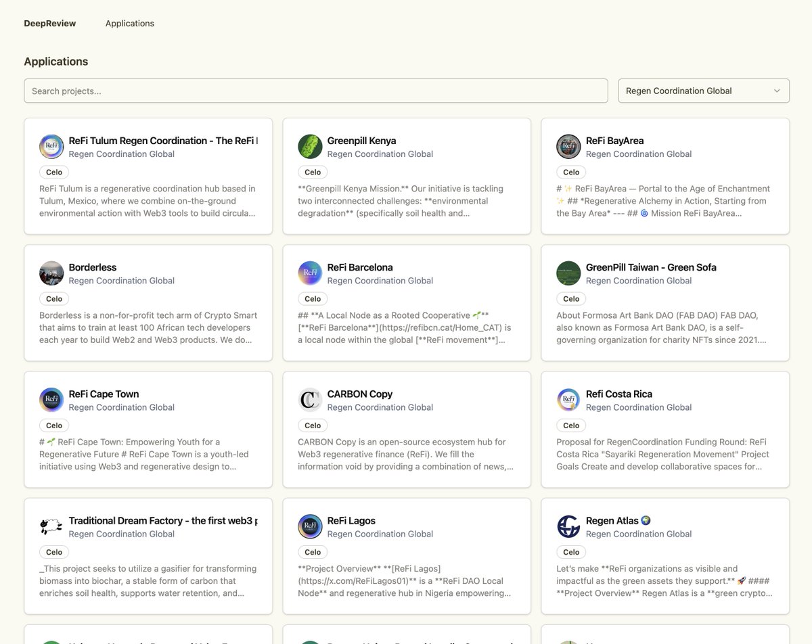Click the ReFi Cape Town logo
The image size is (812, 644).
(x=51, y=400)
